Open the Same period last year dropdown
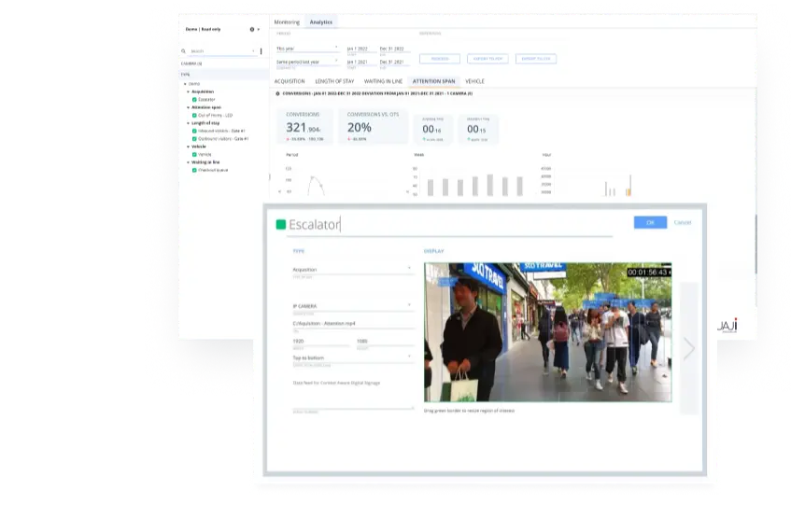791x532 pixels. 306,62
